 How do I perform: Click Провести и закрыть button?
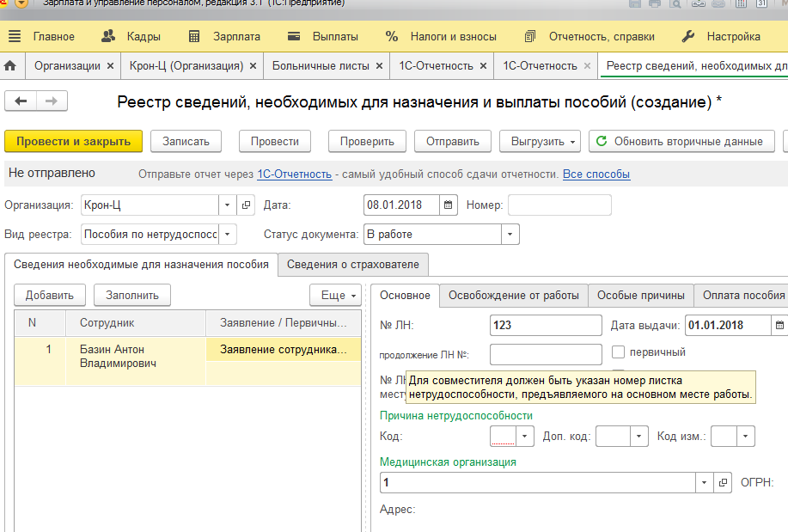click(73, 141)
